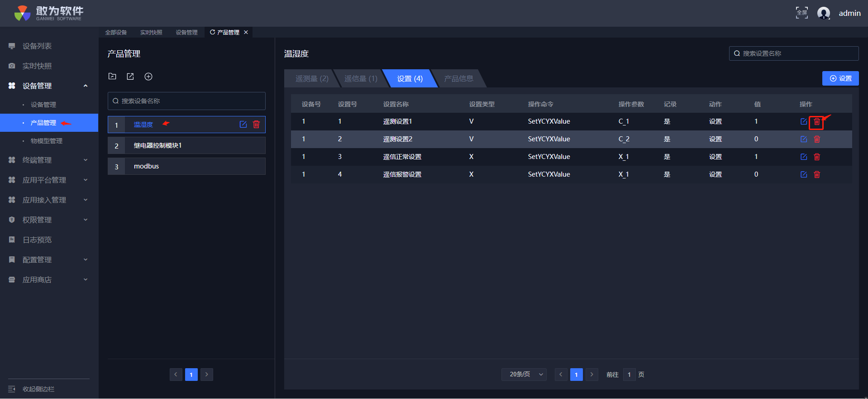Expand the 应用商店 sidebar group
868x399 pixels.
pyautogui.click(x=49, y=280)
